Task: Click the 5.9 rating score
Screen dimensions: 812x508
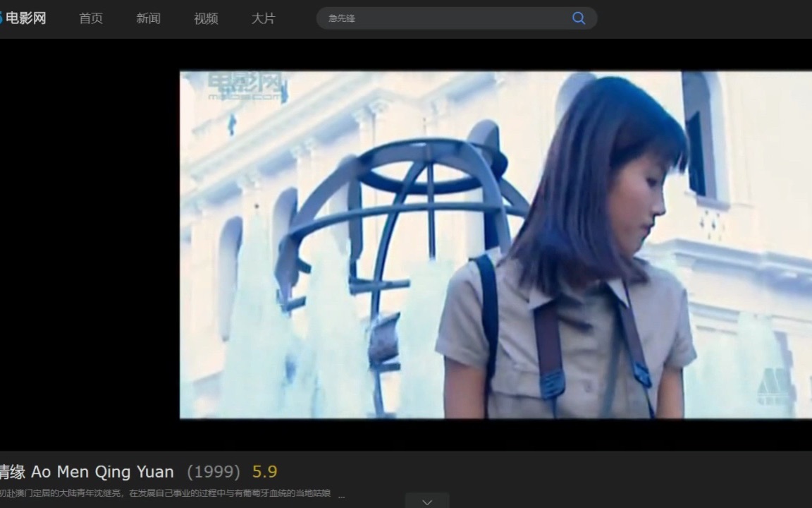Action: click(264, 472)
